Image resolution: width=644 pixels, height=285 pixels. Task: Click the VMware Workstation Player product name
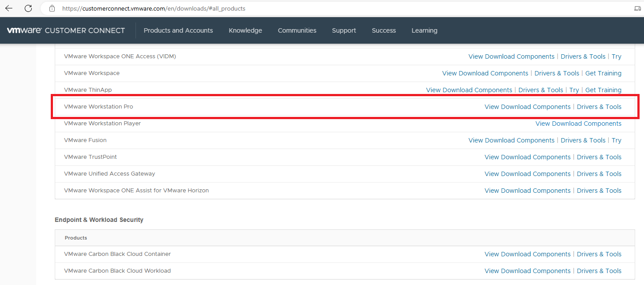102,124
